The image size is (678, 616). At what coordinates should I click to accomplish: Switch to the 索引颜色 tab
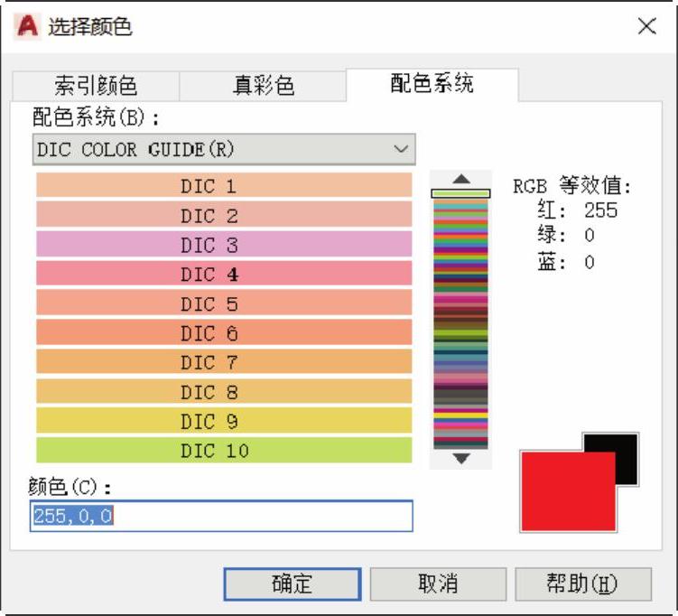[96, 86]
